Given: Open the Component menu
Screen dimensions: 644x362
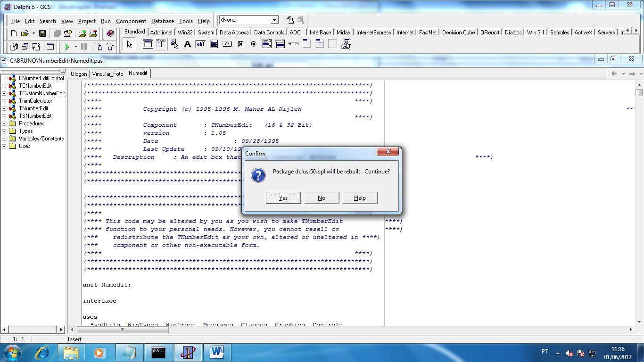Looking at the screenshot, I should (x=131, y=21).
